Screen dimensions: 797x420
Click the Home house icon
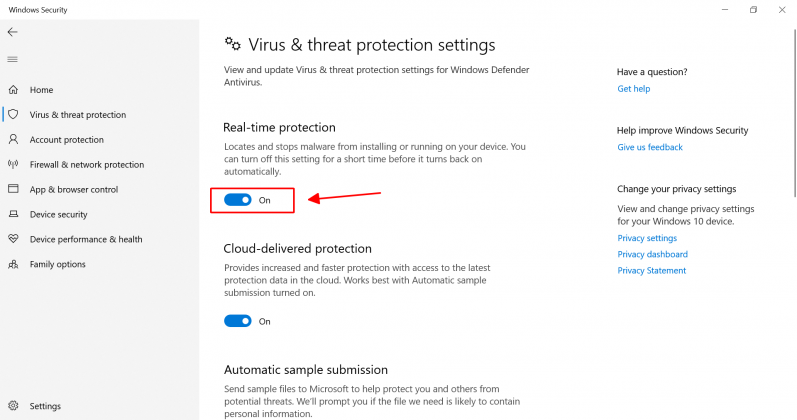[x=13, y=90]
